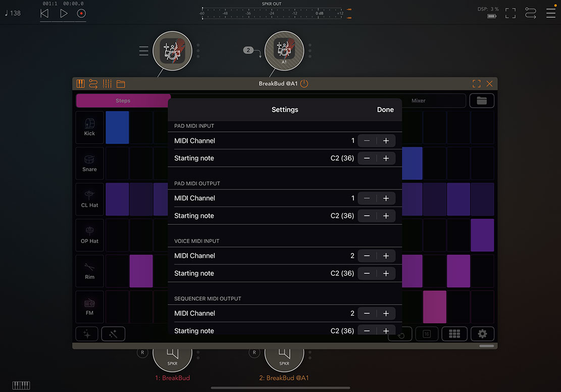Image resolution: width=561 pixels, height=392 pixels.
Task: Open the MIDI routing matrix icon in top bar
Action: coord(530,13)
